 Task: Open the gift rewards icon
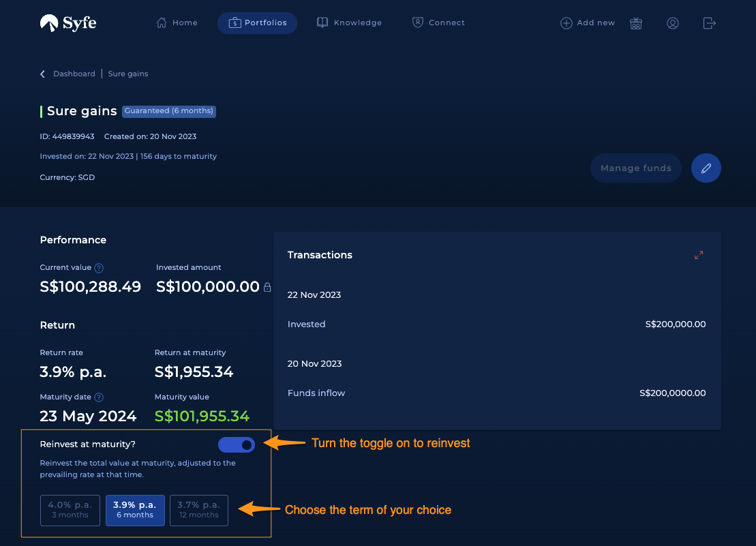pos(636,23)
